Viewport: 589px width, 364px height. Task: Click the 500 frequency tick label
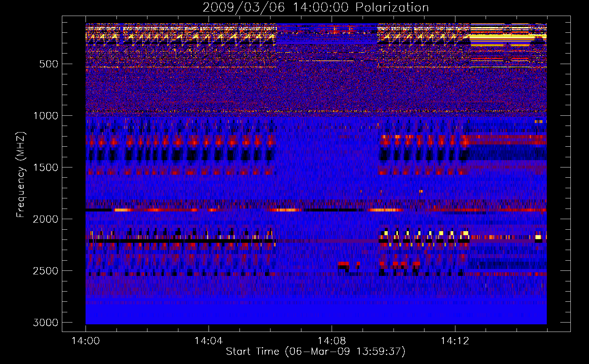point(49,64)
